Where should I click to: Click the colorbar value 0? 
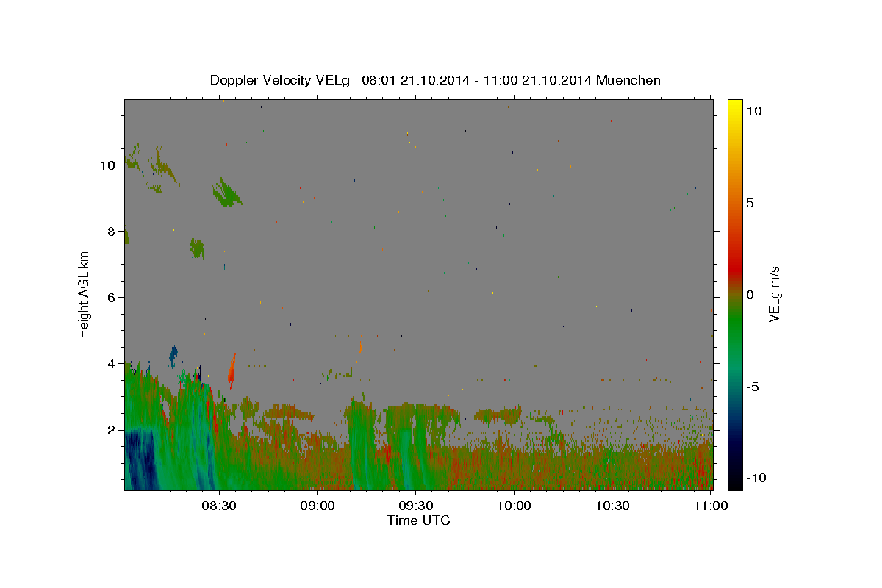coord(750,295)
